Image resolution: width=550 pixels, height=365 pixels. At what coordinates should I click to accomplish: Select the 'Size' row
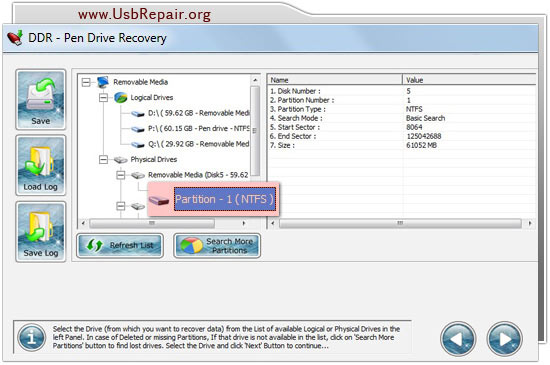(402, 145)
